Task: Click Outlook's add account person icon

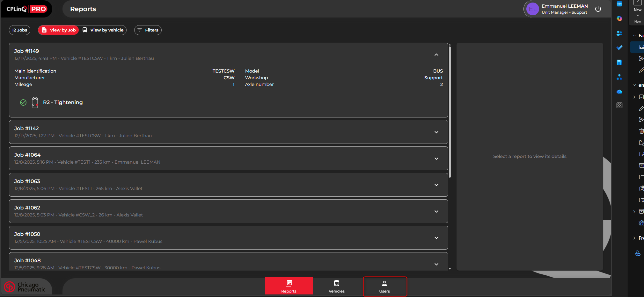Action: click(638, 253)
